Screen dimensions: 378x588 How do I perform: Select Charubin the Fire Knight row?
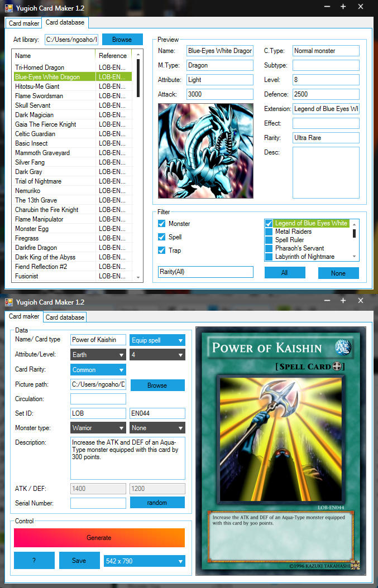[72, 210]
